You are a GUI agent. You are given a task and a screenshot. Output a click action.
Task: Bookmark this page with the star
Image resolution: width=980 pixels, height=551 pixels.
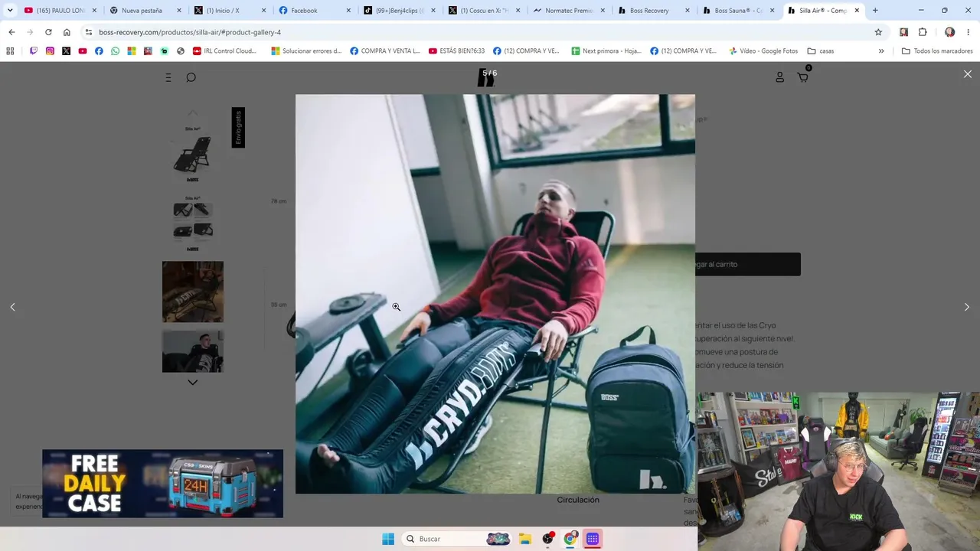pos(878,32)
